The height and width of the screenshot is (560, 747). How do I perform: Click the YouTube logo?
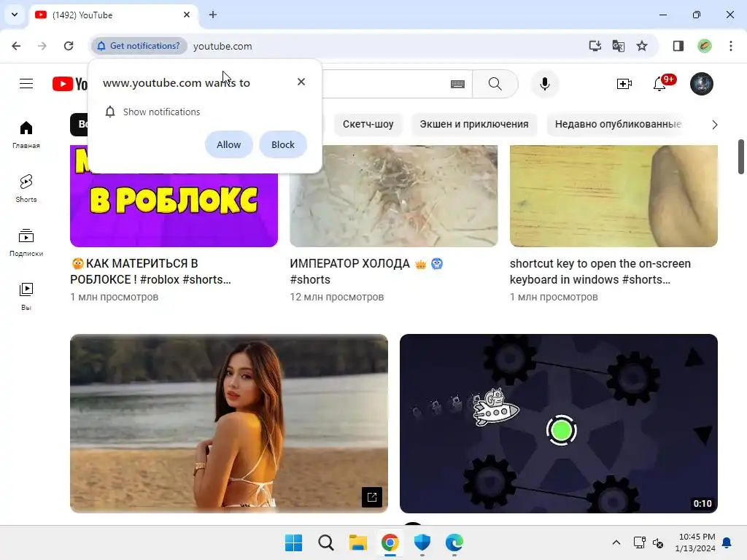click(70, 84)
